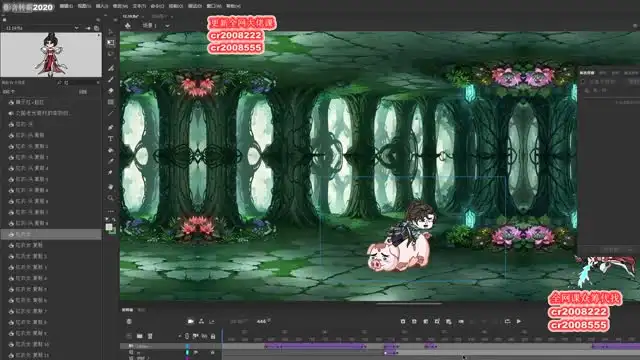
Task: Select the first library item in list
Action: [51, 102]
